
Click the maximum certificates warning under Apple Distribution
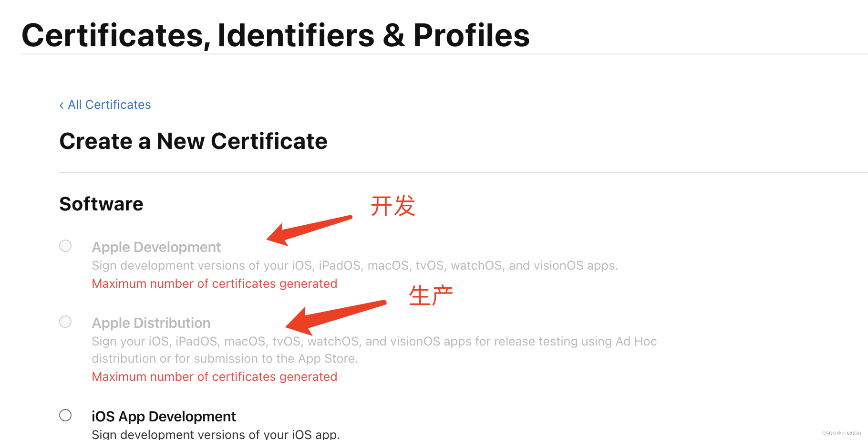point(215,377)
